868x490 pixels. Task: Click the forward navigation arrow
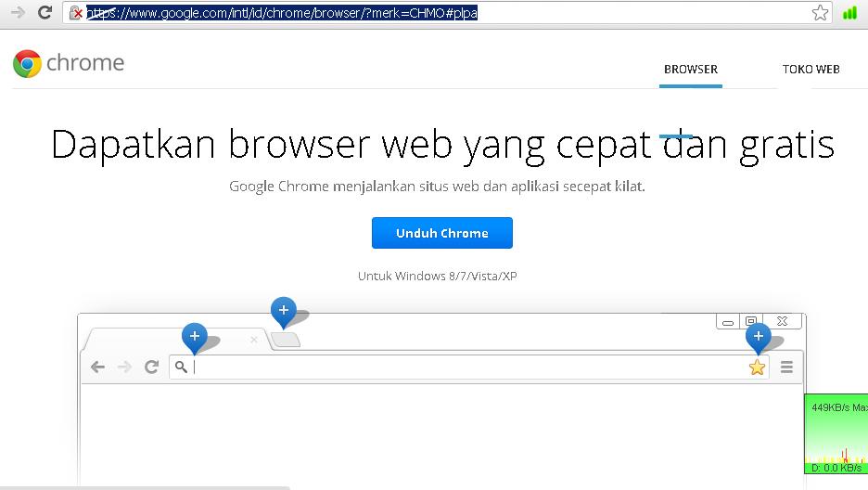pyautogui.click(x=18, y=12)
